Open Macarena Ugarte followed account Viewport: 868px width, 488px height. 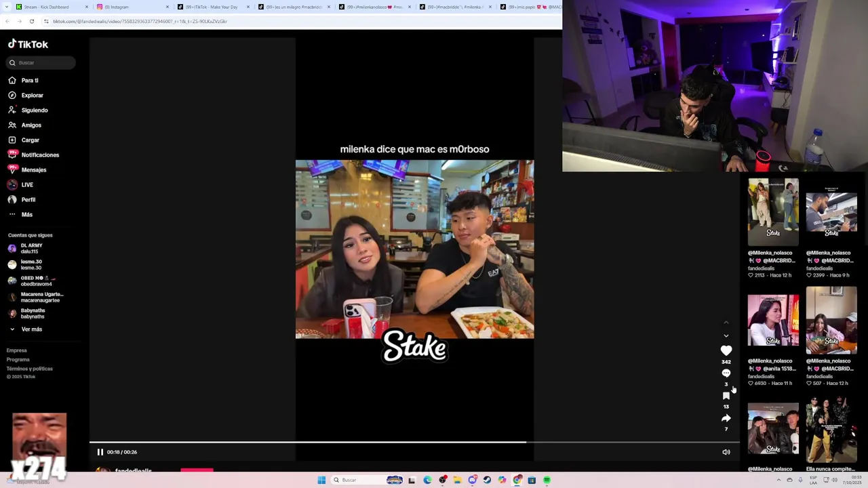pyautogui.click(x=35, y=297)
